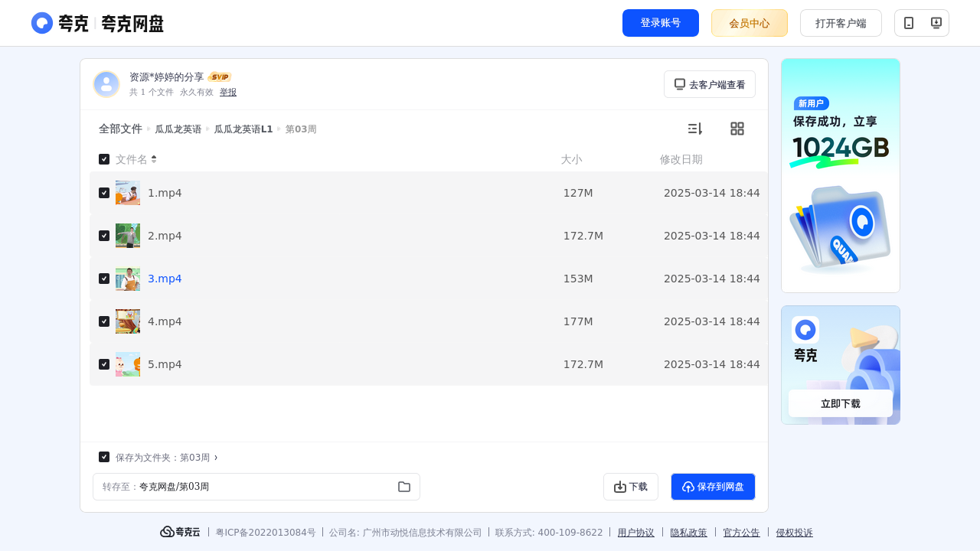Click the folder icon in save path field
This screenshot has width=980, height=551.
pyautogui.click(x=404, y=487)
